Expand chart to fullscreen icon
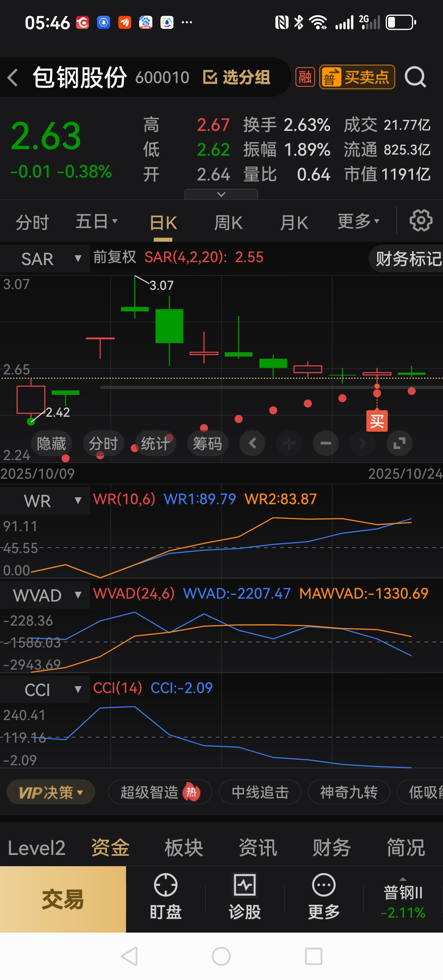Viewport: 443px width, 980px height. [x=399, y=443]
